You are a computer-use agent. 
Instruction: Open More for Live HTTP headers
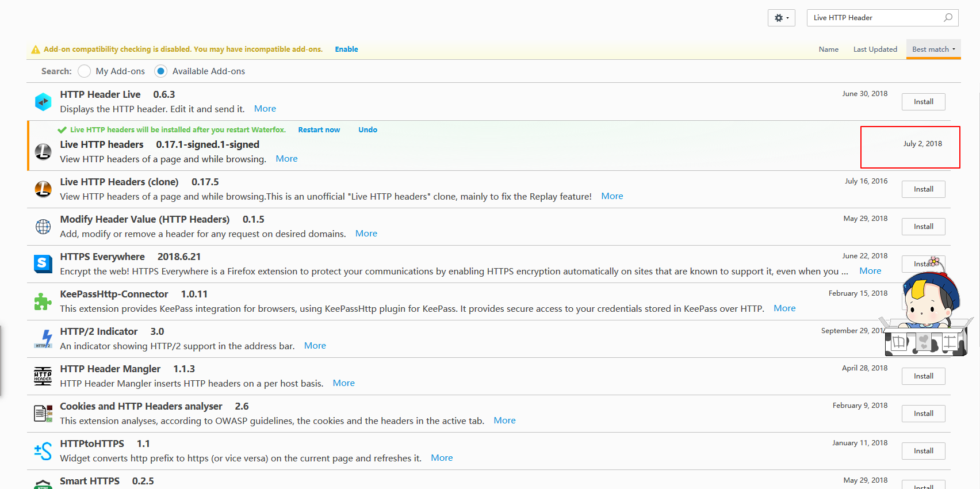(x=286, y=159)
